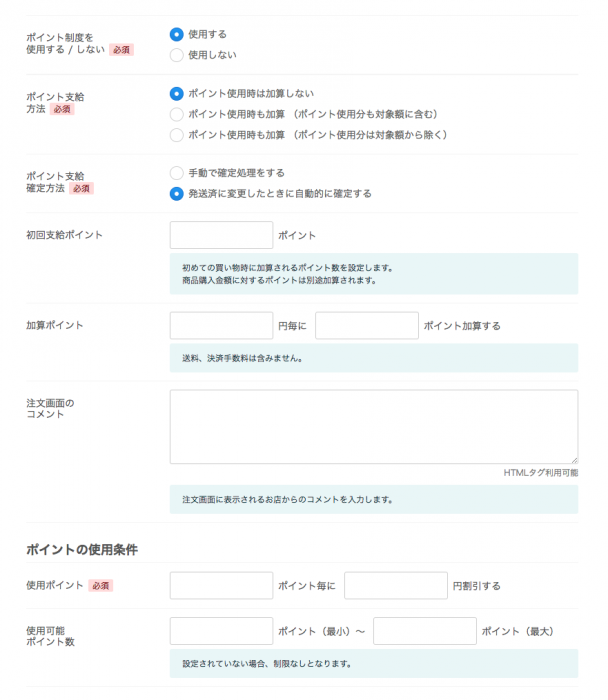Click the 注文画面に表示されるお店からのコメント help text

tap(287, 500)
